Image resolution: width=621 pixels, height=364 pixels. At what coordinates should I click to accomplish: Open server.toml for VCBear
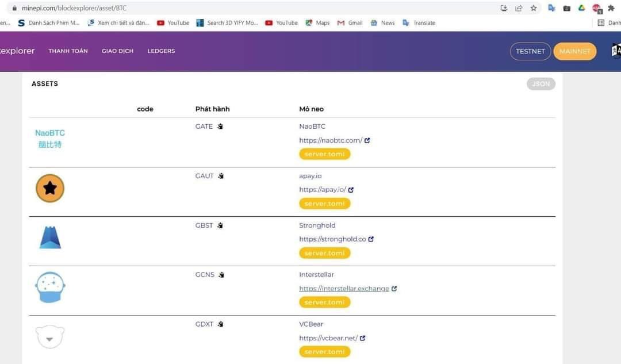(325, 352)
